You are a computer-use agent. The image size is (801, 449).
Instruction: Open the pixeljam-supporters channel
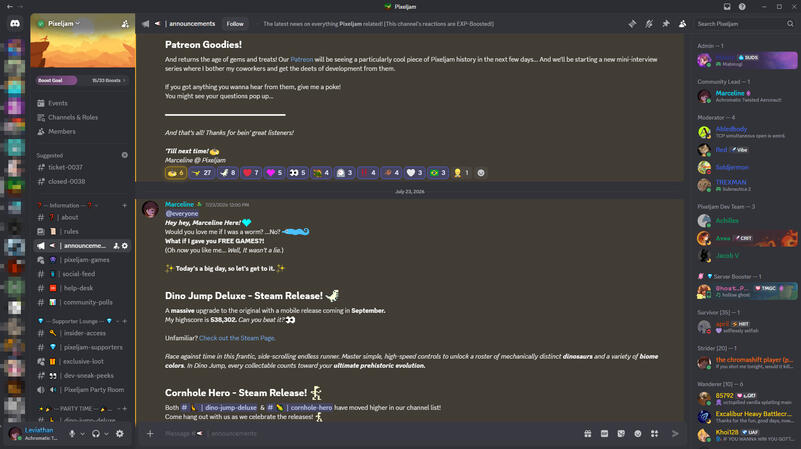point(82,347)
